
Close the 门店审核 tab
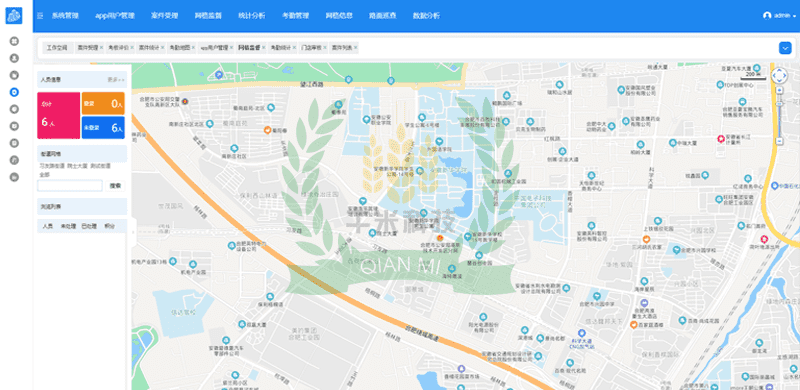[325, 47]
